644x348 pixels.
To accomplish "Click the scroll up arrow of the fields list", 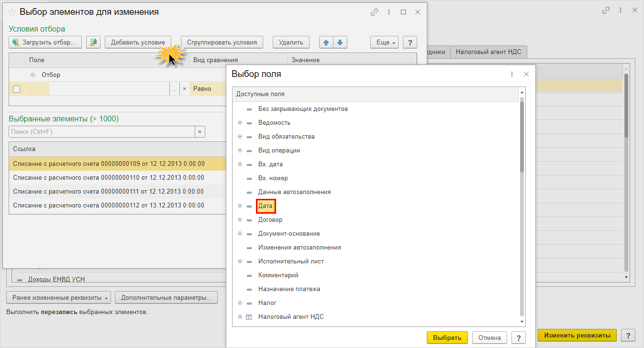I will (522, 92).
